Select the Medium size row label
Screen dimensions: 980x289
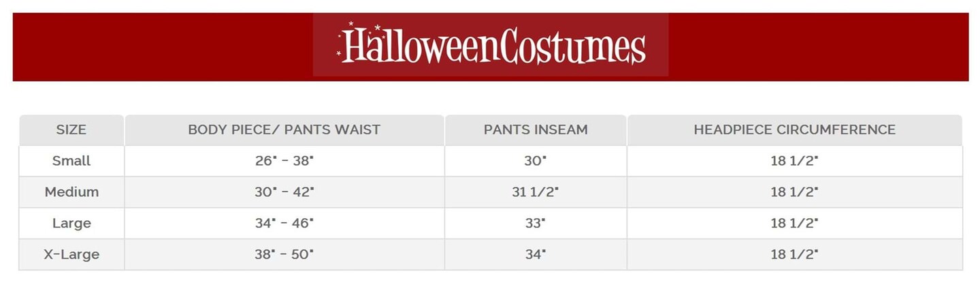(x=71, y=192)
